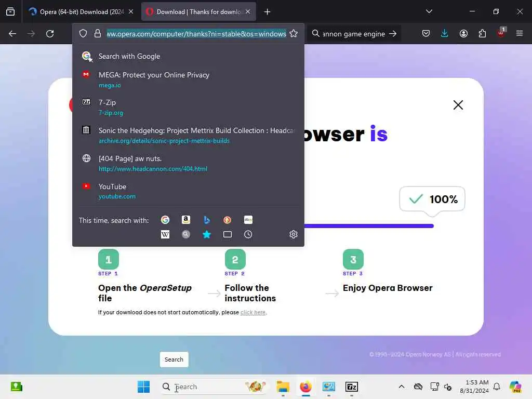Open OneDrive cloud tray icon
Screen dimensions: 532x399
(418, 387)
